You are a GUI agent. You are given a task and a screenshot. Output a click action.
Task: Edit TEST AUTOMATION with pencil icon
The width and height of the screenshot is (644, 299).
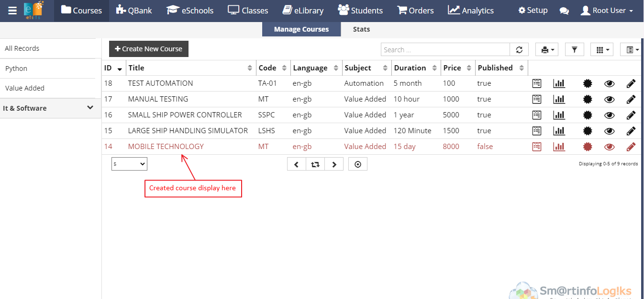(x=631, y=83)
